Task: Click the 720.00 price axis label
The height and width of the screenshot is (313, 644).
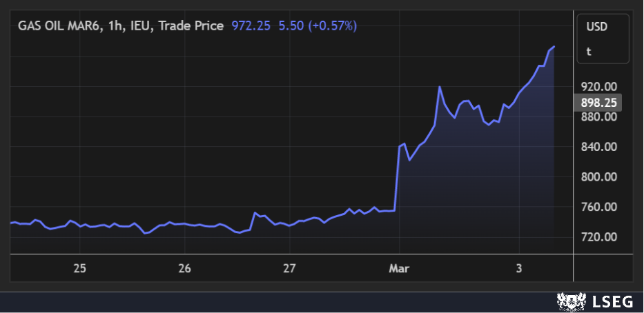Action: [599, 236]
